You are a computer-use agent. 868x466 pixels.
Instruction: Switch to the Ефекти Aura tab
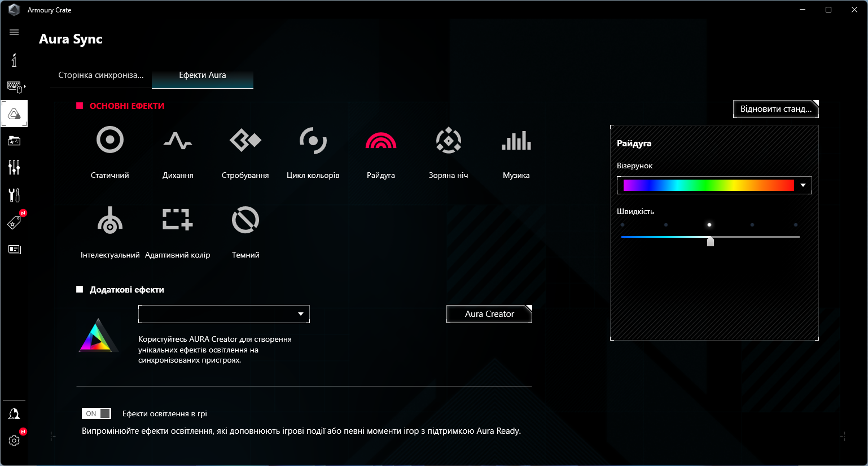[x=203, y=75]
